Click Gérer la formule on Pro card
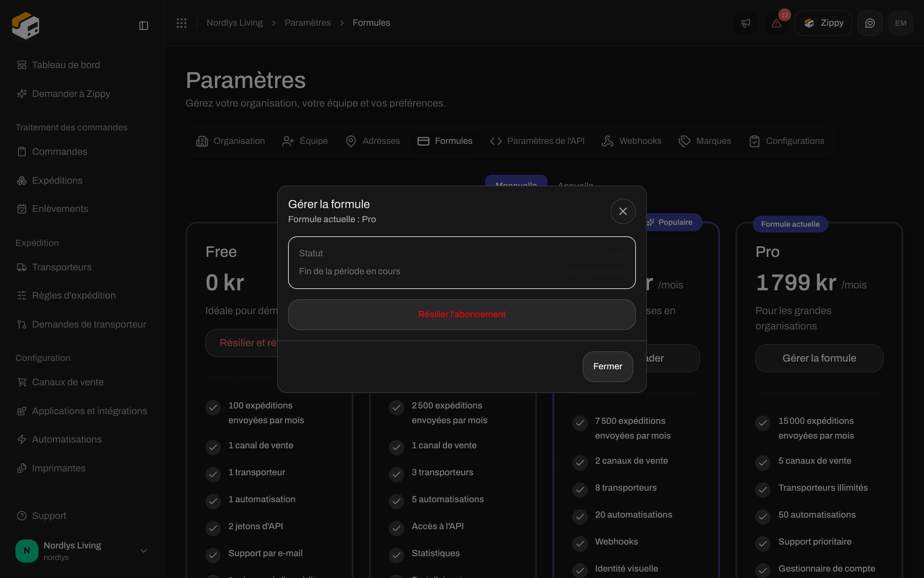Screen dimensions: 924x578 coord(819,358)
